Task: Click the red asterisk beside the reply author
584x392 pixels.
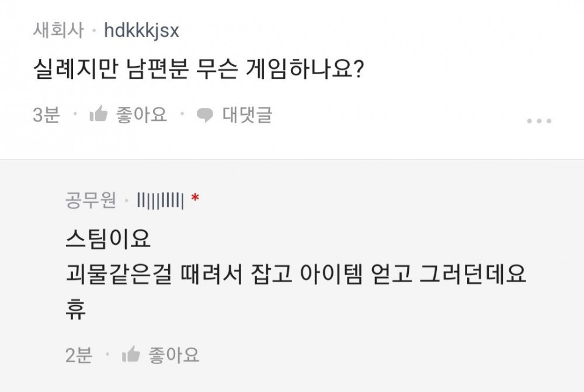Action: (x=196, y=201)
